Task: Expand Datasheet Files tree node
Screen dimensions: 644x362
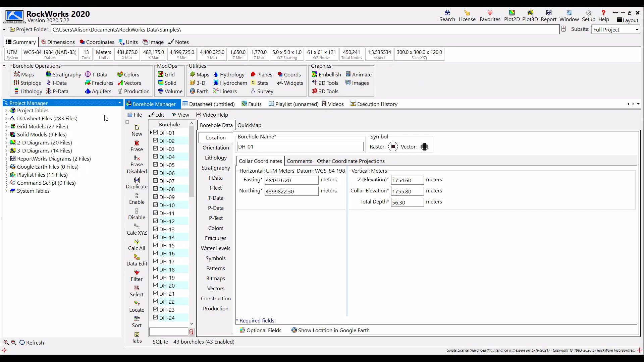Action: 6,118
